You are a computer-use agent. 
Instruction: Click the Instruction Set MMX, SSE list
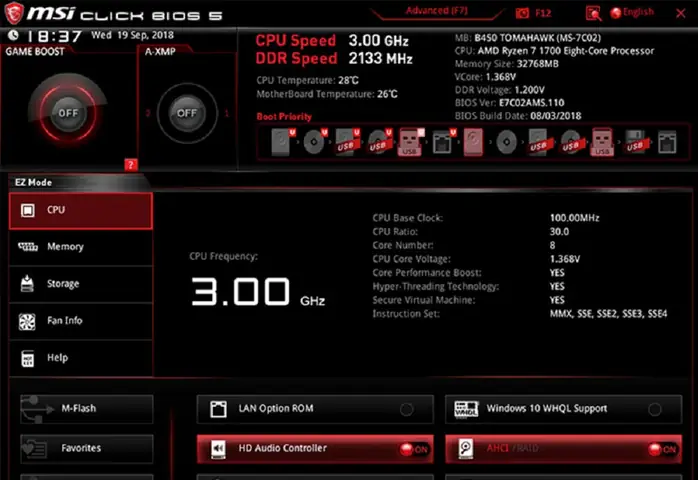pos(608,314)
